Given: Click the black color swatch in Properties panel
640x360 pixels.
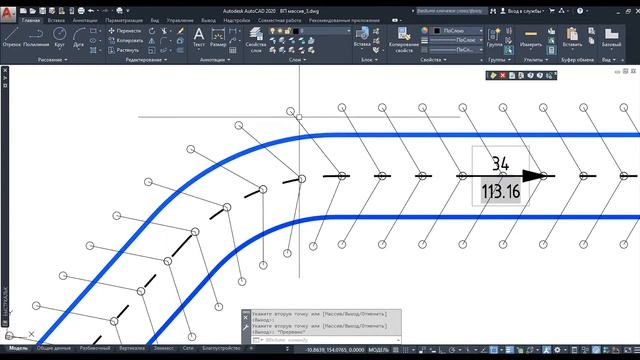Looking at the screenshot, I should pyautogui.click(x=437, y=31).
